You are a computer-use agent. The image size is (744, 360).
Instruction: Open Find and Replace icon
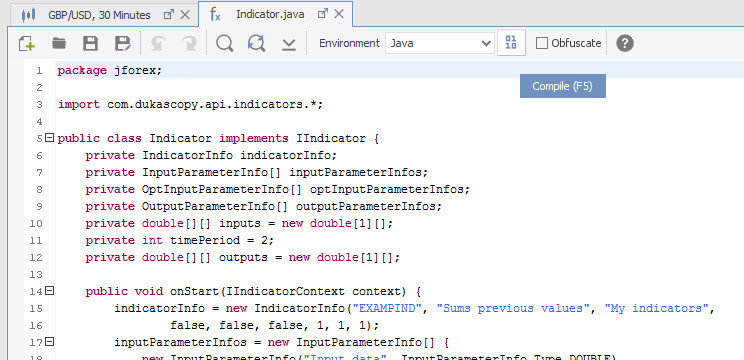(257, 43)
